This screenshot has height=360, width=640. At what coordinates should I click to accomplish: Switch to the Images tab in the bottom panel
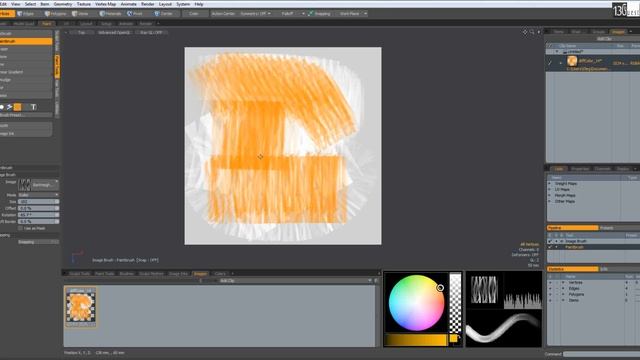tap(200, 273)
